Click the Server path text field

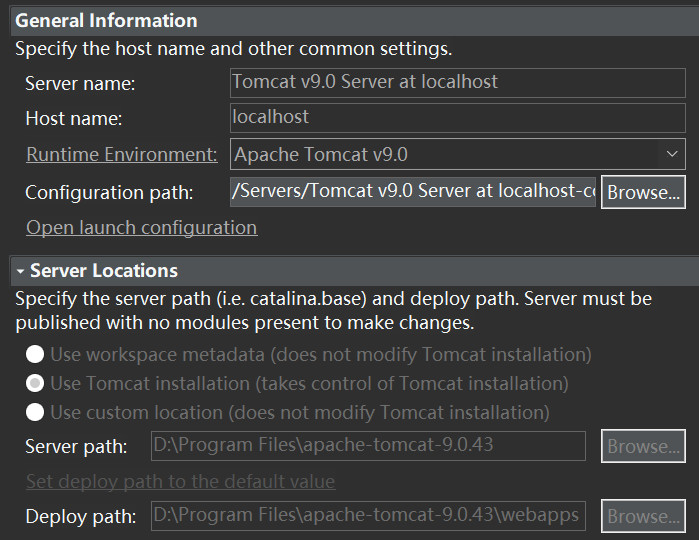(x=367, y=446)
